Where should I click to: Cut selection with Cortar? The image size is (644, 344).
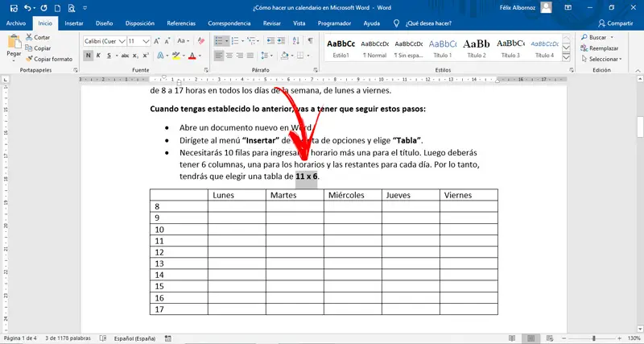38,37
